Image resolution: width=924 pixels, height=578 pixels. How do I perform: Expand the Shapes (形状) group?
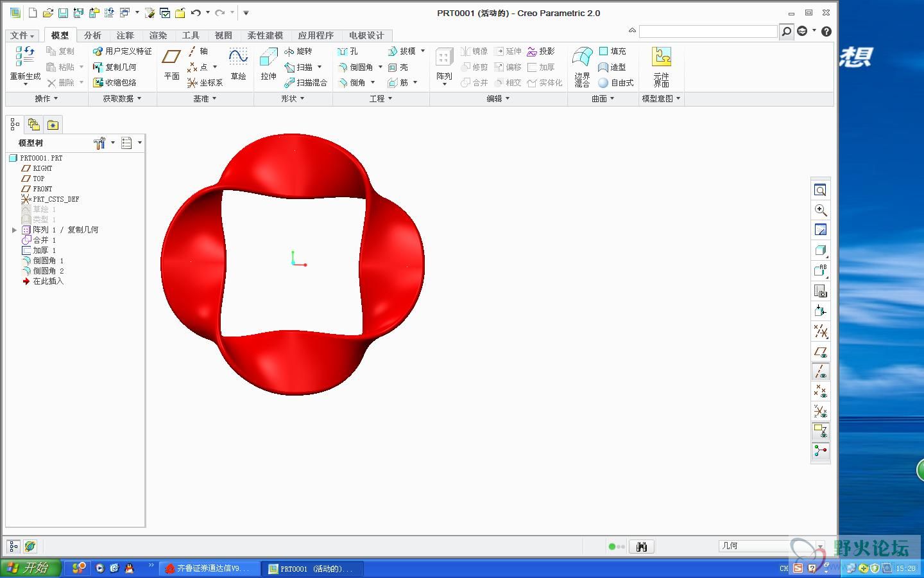[x=293, y=99]
